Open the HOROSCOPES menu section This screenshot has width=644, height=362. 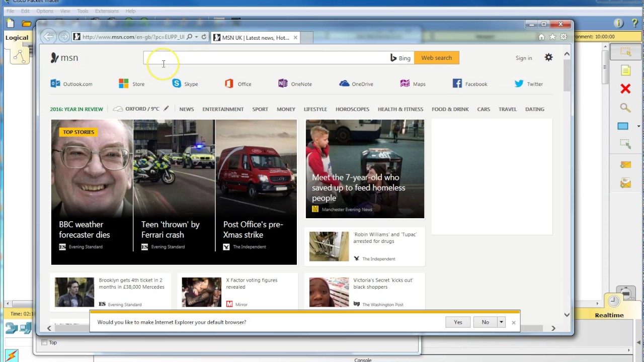[x=352, y=109]
